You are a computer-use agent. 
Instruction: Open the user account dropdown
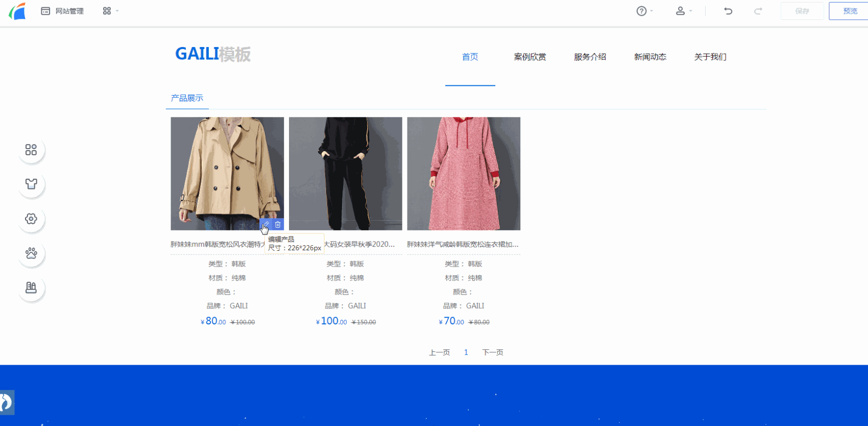(x=684, y=11)
